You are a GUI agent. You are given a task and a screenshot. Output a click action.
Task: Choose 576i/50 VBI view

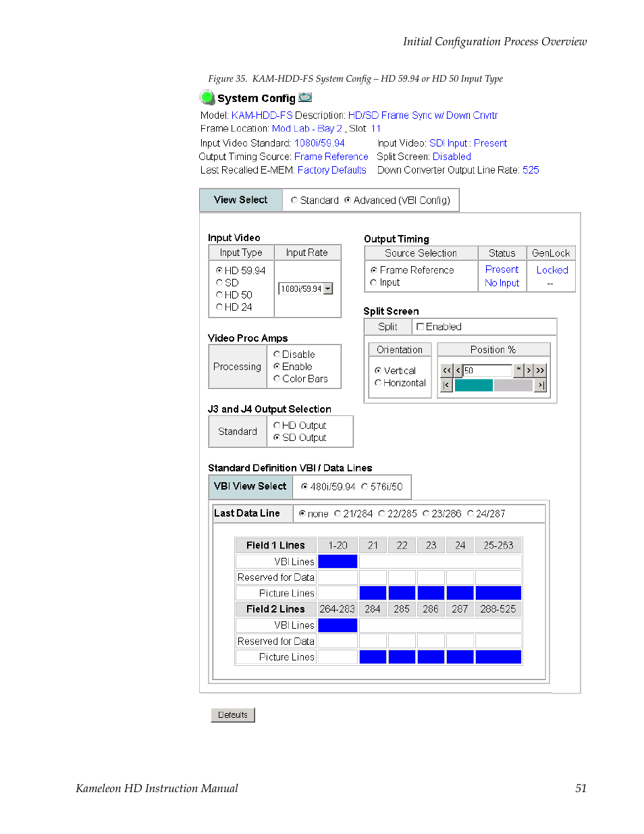[365, 486]
